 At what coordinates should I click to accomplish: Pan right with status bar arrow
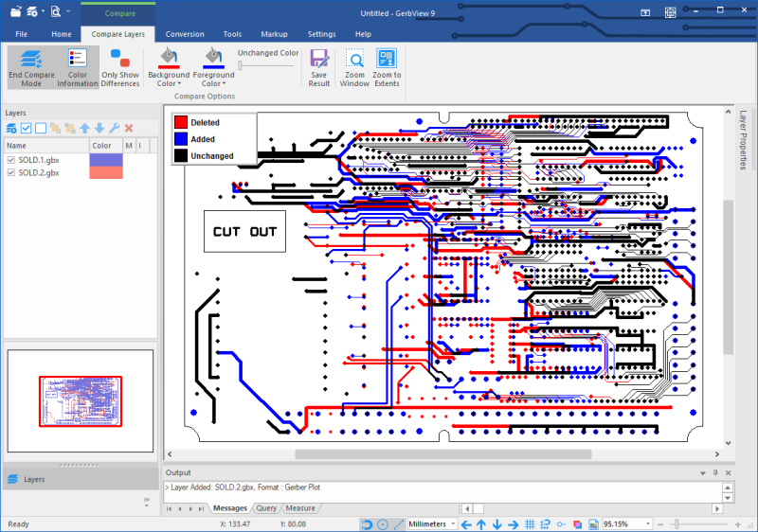click(x=514, y=524)
